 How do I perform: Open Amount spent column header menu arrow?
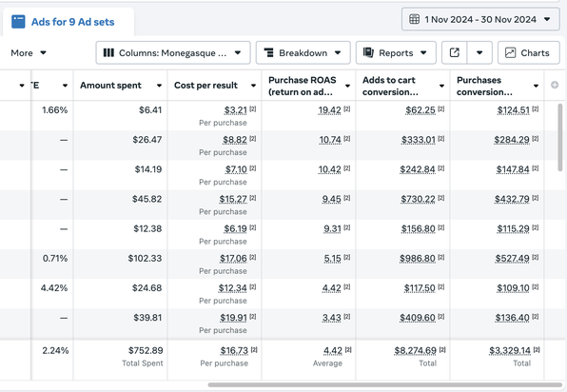click(x=159, y=86)
